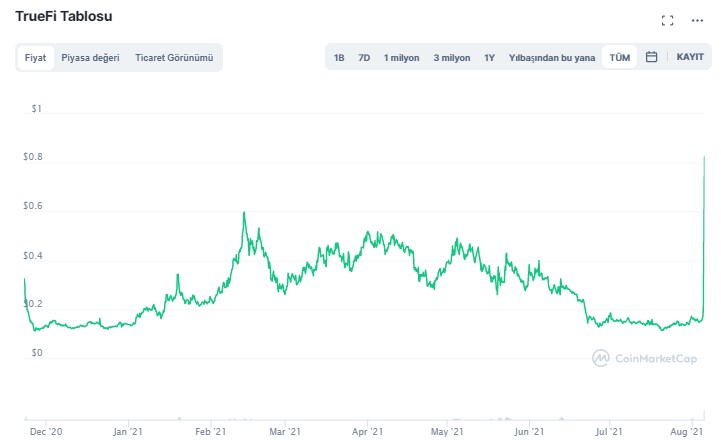Image resolution: width=721 pixels, height=440 pixels.
Task: Click the Feb '21 date label
Action: [211, 432]
